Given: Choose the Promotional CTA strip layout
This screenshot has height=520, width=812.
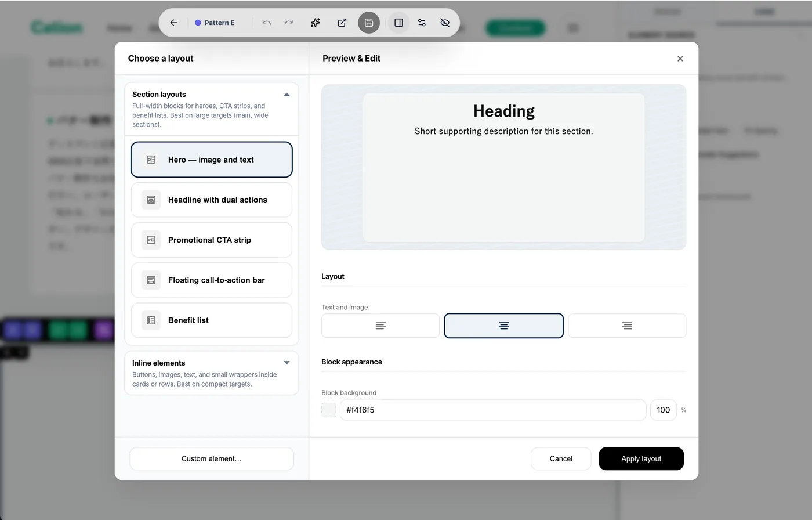Looking at the screenshot, I should (x=212, y=240).
